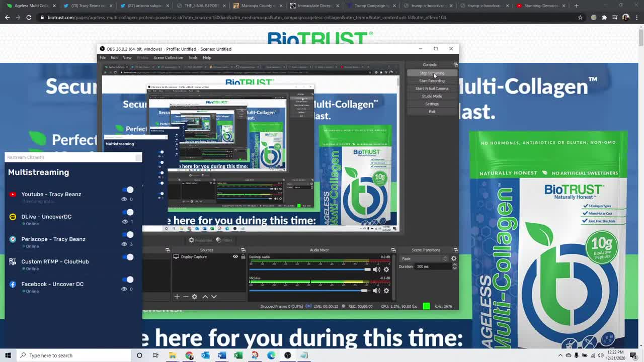This screenshot has width=644, height=362.
Task: Move source down with down arrow
Action: coord(214,297)
